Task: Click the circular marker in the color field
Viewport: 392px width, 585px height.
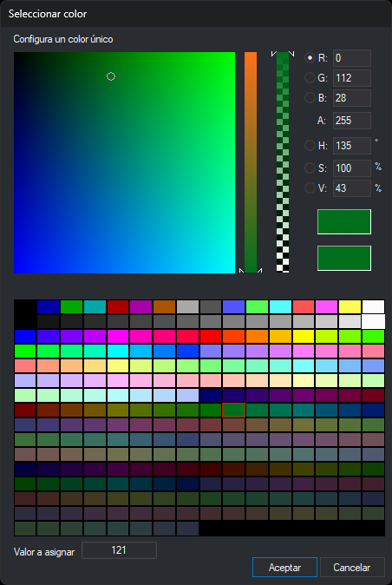Action: click(x=111, y=76)
